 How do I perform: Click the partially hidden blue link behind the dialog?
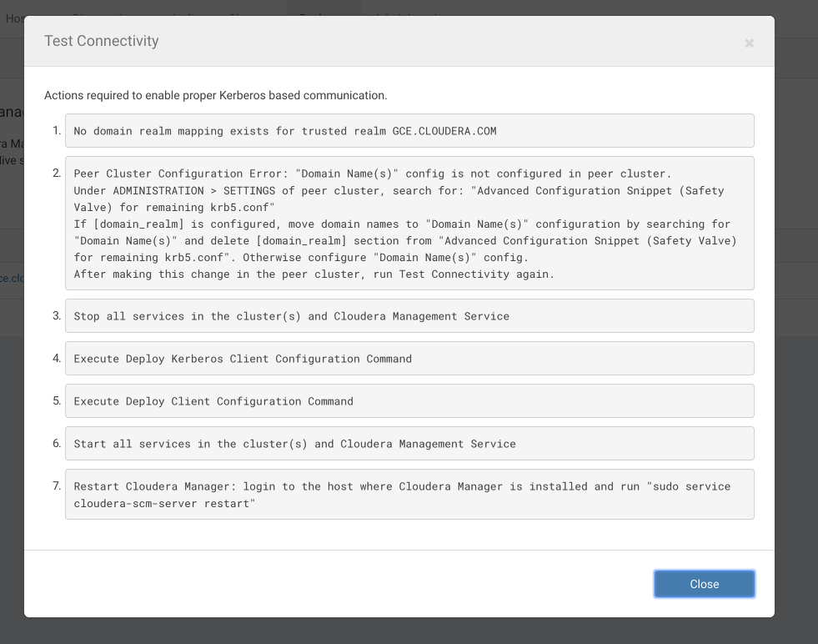click(12, 278)
